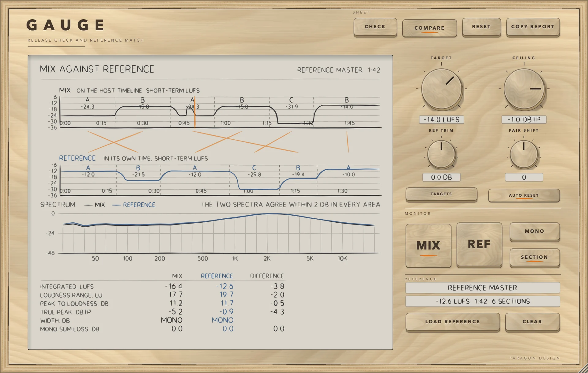
Task: Click the Reference legend entry in Spectrum
Action: tap(134, 205)
